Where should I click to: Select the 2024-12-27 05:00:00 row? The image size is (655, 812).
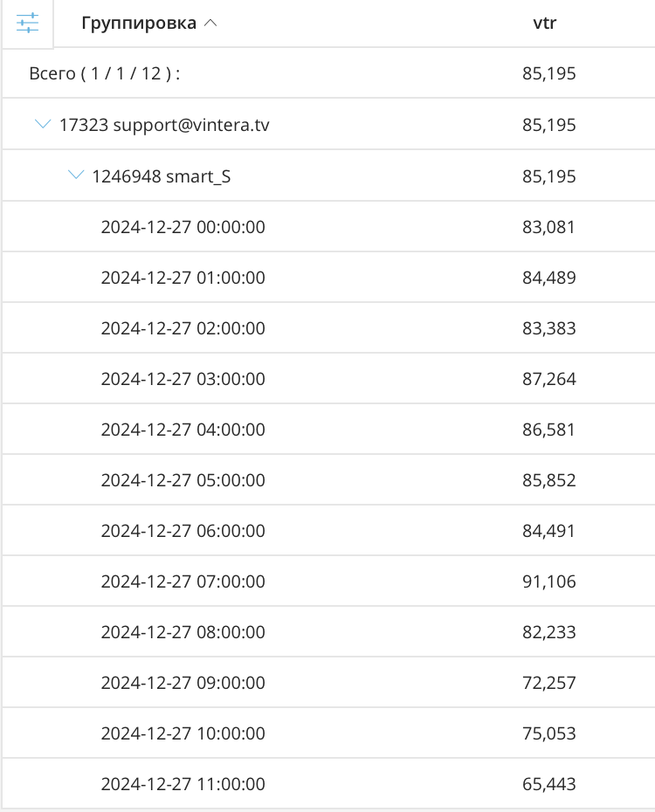coord(183,481)
